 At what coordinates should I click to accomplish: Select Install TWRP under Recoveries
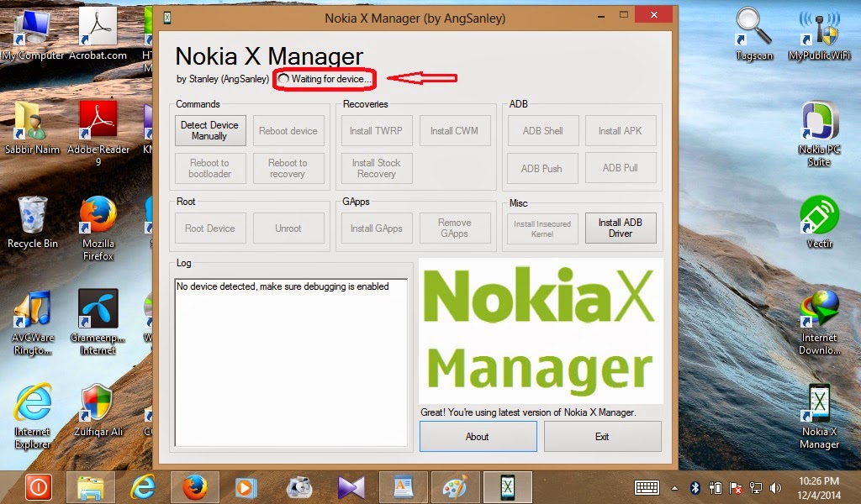[376, 130]
